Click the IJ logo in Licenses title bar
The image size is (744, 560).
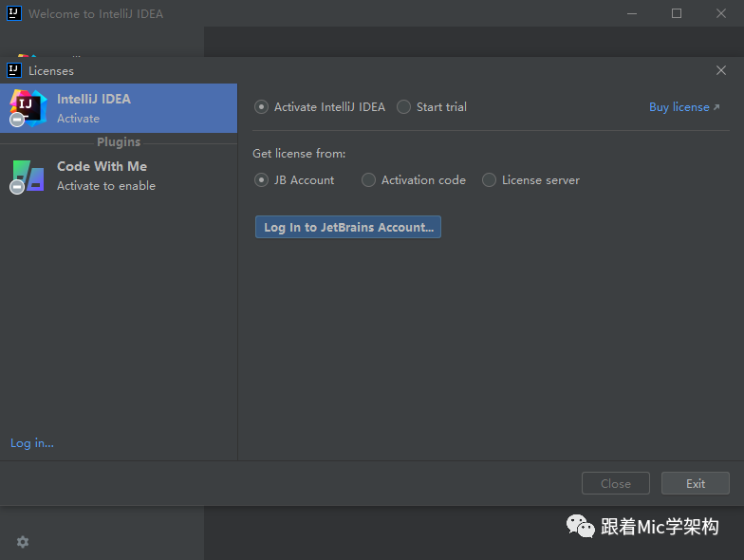(x=14, y=70)
